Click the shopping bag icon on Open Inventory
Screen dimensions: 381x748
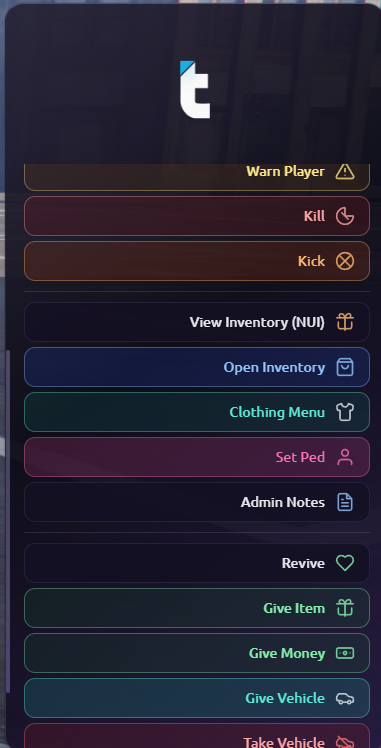[x=345, y=367]
